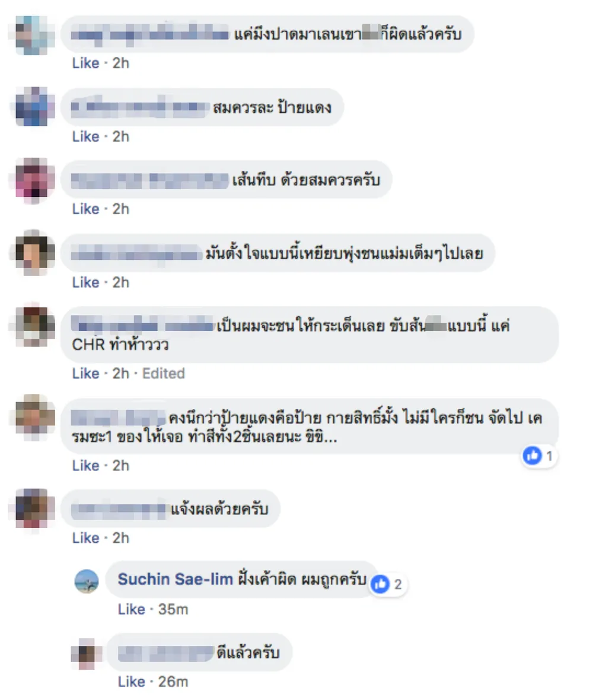Open avatar beside สมควรละ ป้ายแดง comment
593x700 pixels.
pos(32,107)
